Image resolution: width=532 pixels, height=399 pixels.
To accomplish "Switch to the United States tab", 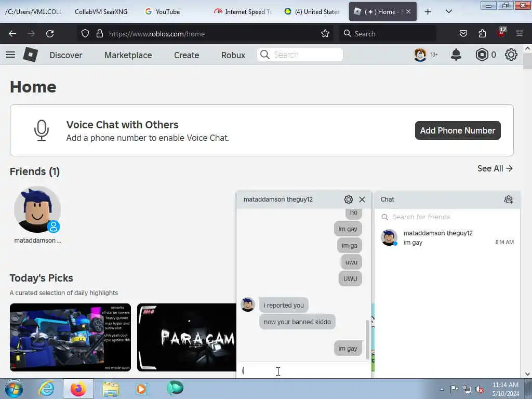I will tap(312, 11).
